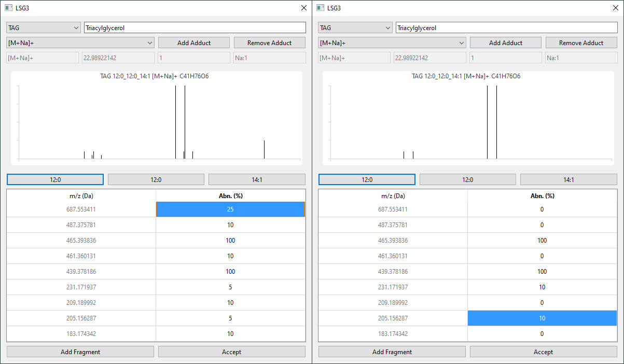
Task: Click the m/z (Da) column header in left window
Action: [x=81, y=195]
